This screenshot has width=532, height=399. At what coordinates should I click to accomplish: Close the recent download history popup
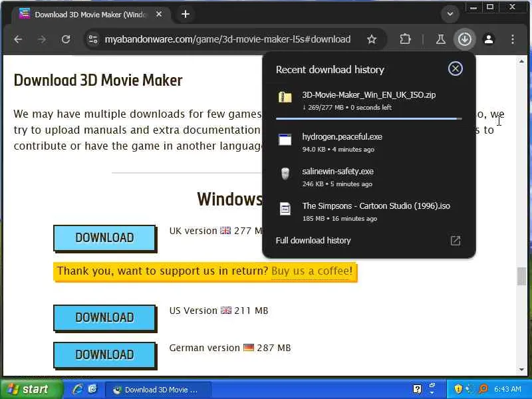point(456,69)
